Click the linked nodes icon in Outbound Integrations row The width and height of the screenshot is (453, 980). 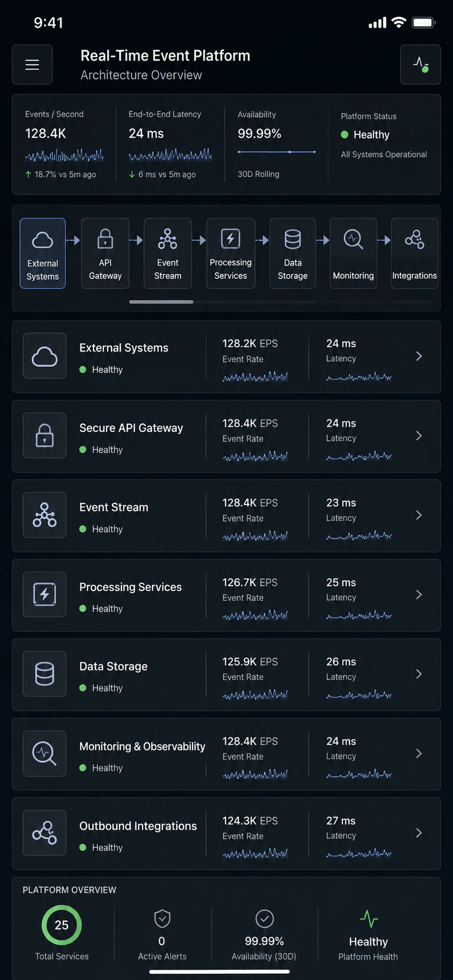pyautogui.click(x=45, y=833)
